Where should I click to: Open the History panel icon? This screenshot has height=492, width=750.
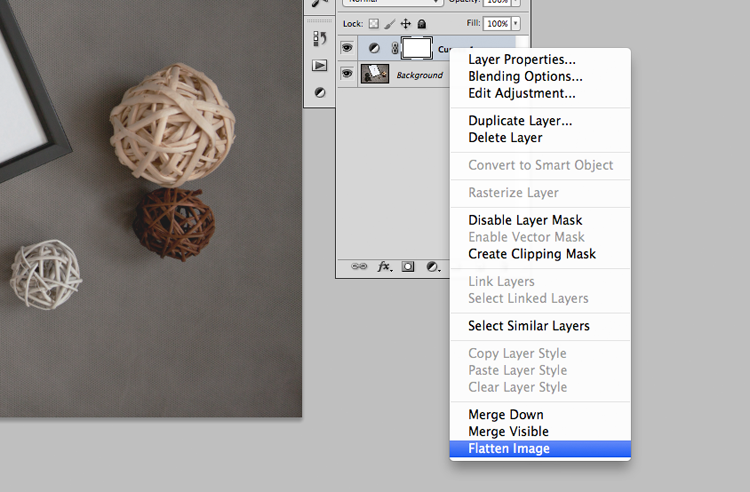tap(320, 38)
